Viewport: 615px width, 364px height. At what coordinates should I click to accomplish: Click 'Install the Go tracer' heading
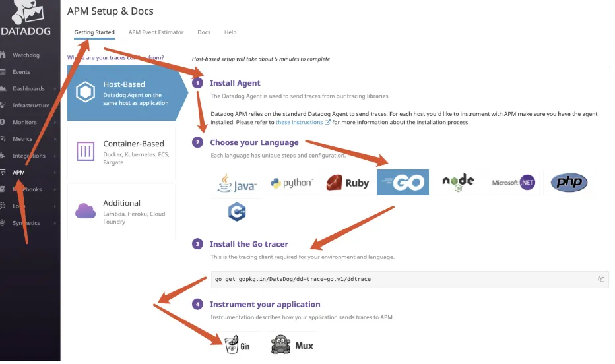[249, 244]
